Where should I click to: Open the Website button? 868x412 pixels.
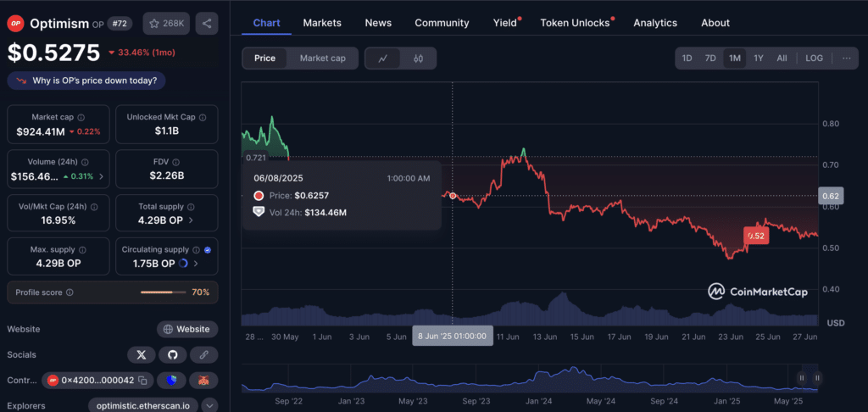point(187,329)
